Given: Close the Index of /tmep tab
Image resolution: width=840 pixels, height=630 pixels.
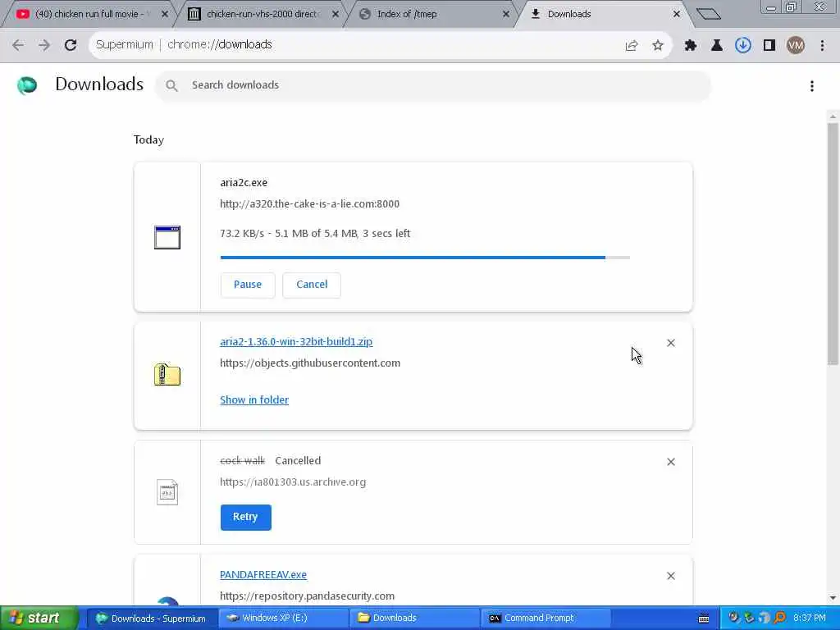Looking at the screenshot, I should click(x=505, y=15).
